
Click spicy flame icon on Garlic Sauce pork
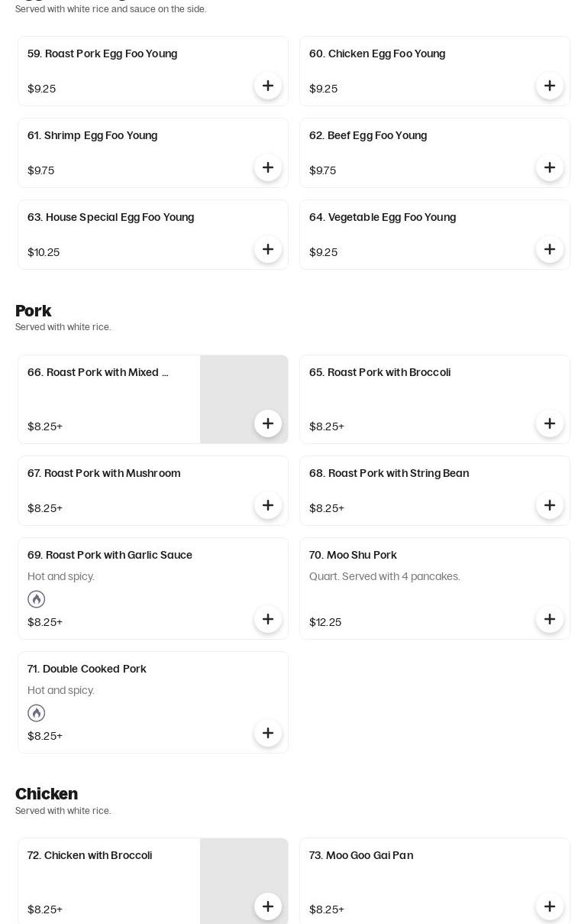coord(37,599)
